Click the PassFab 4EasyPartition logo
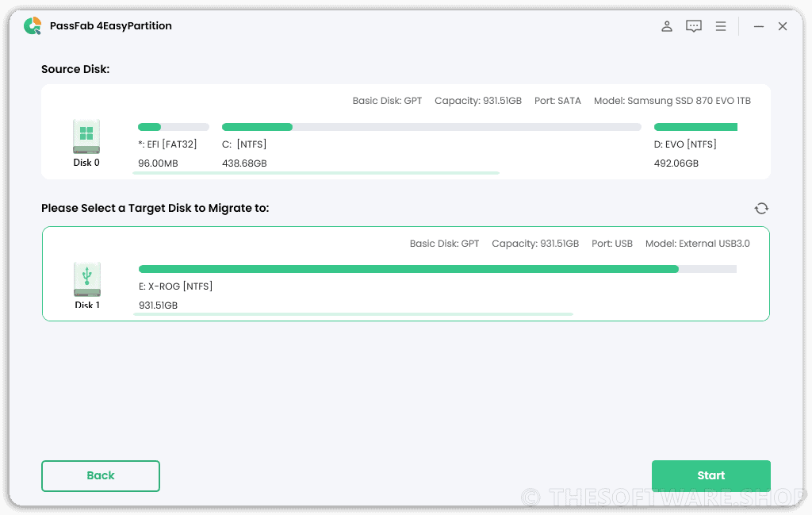 tap(33, 26)
